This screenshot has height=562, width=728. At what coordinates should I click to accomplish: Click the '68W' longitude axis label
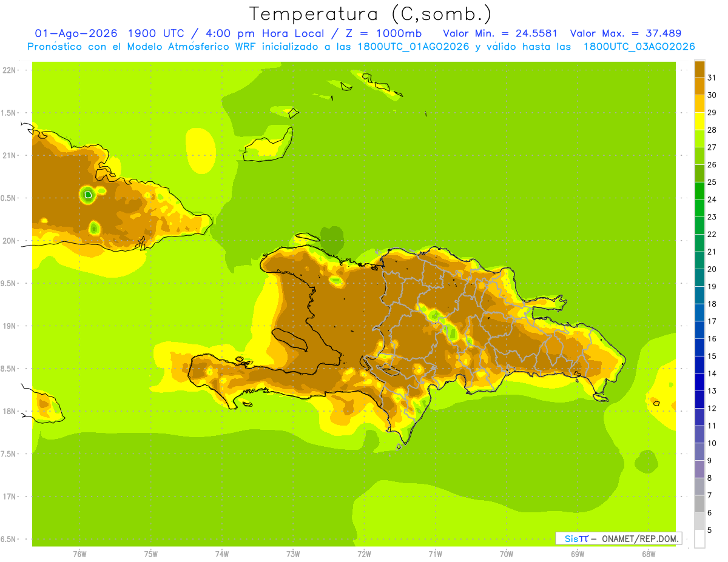649,554
